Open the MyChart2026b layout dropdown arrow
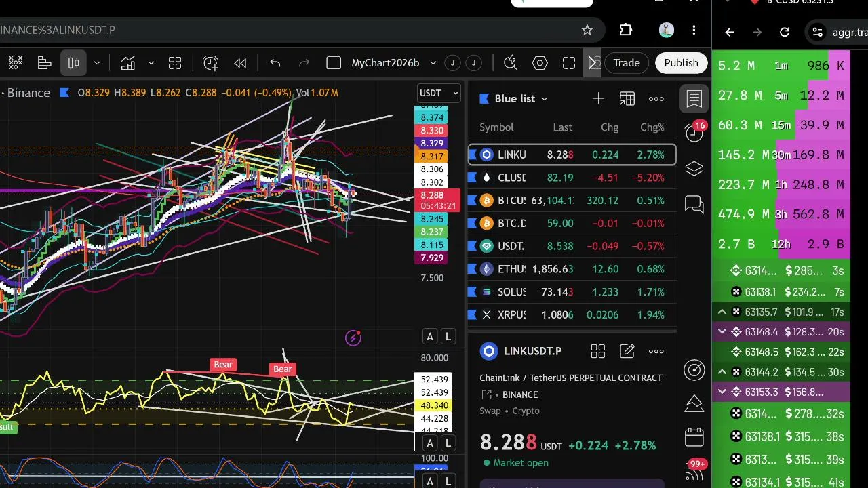The width and height of the screenshot is (868, 488). pyautogui.click(x=433, y=63)
